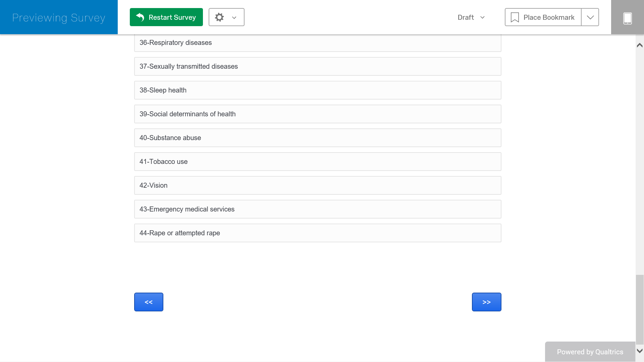Image resolution: width=644 pixels, height=362 pixels.
Task: Choose 44-Rape or attempted rape option
Action: click(x=318, y=233)
